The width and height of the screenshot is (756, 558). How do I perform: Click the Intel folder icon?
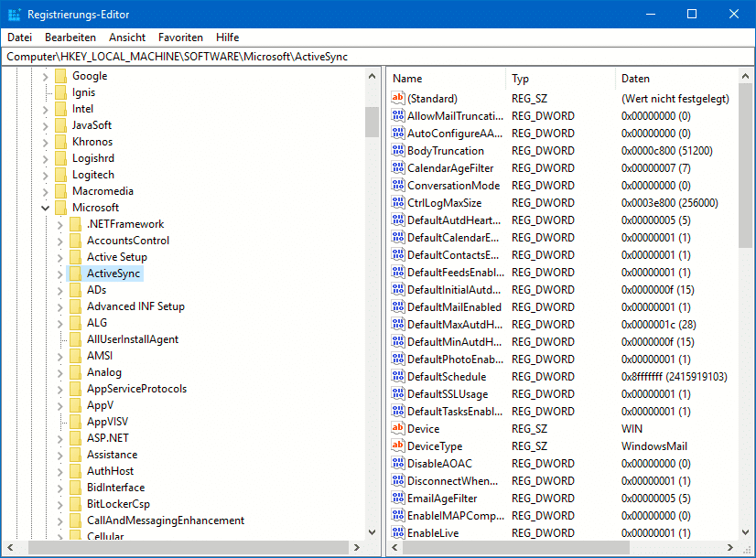pyautogui.click(x=60, y=109)
